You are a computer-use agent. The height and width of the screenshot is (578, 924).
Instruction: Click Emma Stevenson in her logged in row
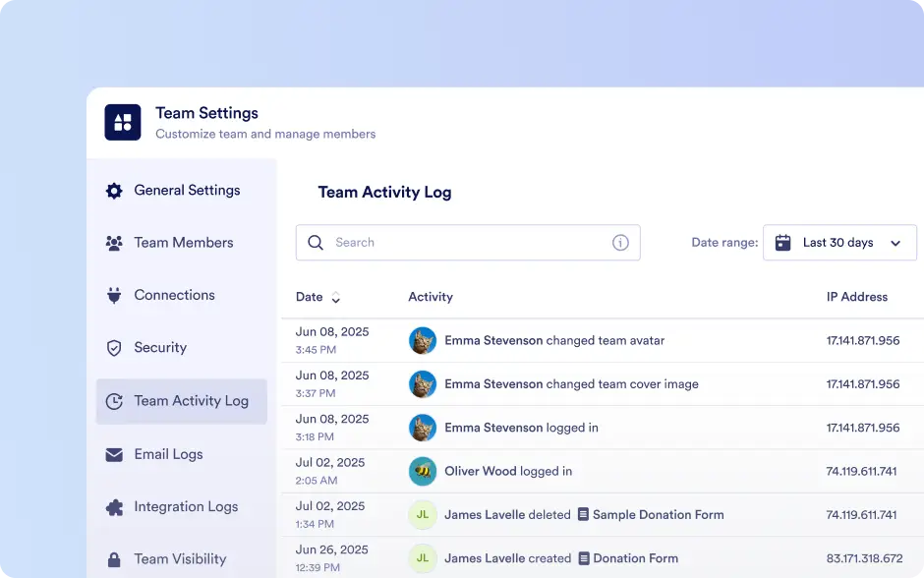[x=493, y=428]
